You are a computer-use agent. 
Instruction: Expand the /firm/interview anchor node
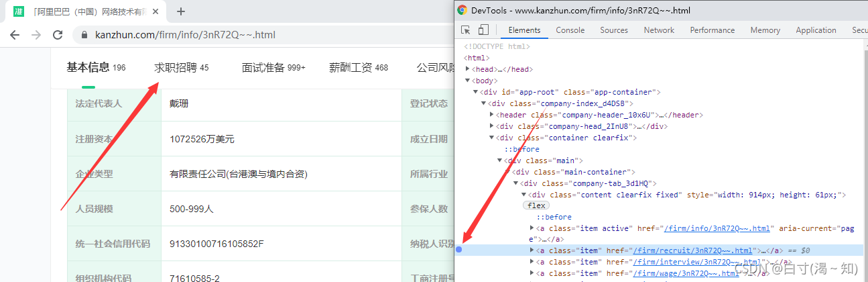532,262
